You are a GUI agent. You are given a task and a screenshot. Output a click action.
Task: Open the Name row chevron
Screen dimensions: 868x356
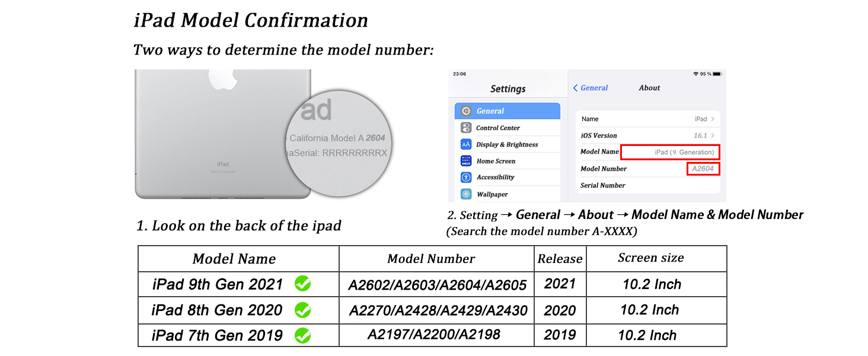(712, 119)
